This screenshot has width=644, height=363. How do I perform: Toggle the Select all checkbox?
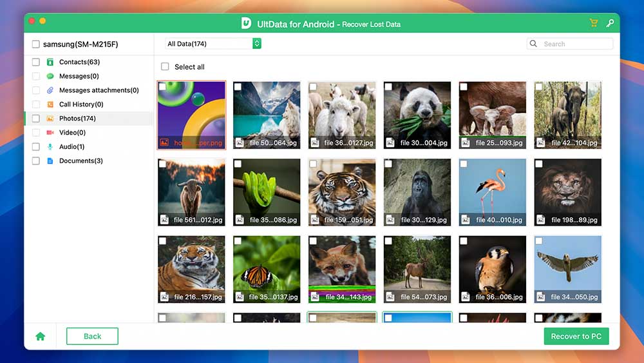165,66
